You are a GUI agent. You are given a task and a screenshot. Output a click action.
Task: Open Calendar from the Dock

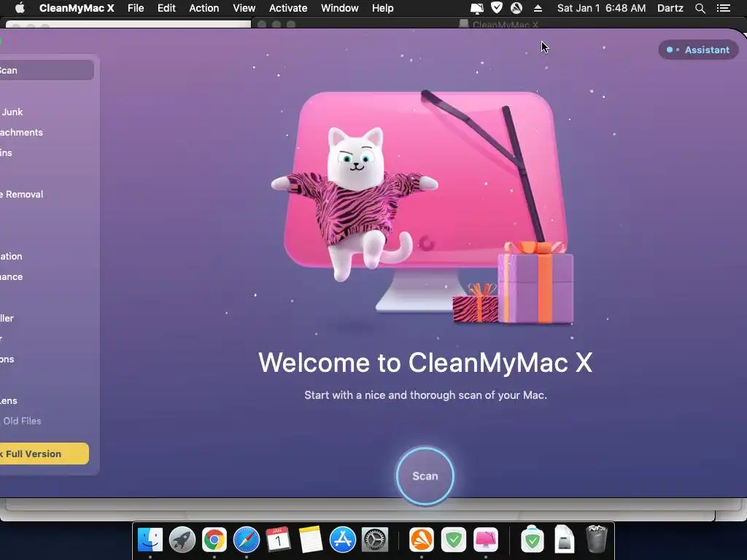[278, 540]
